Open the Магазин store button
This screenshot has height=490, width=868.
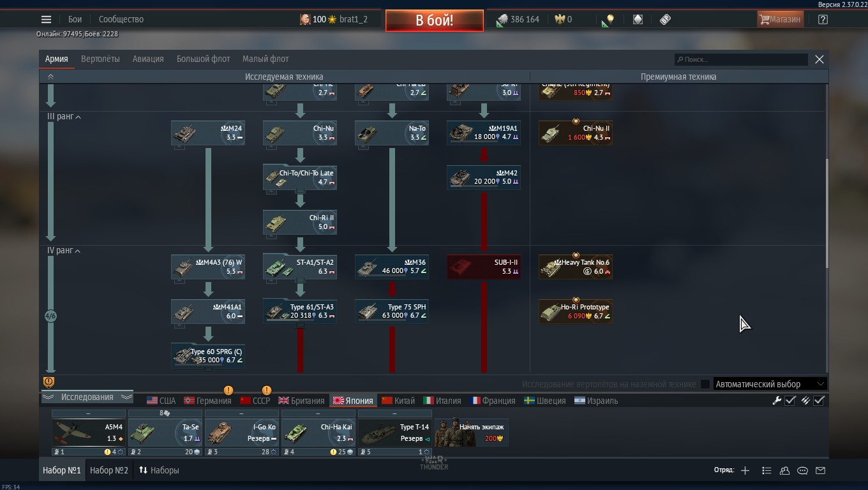779,19
